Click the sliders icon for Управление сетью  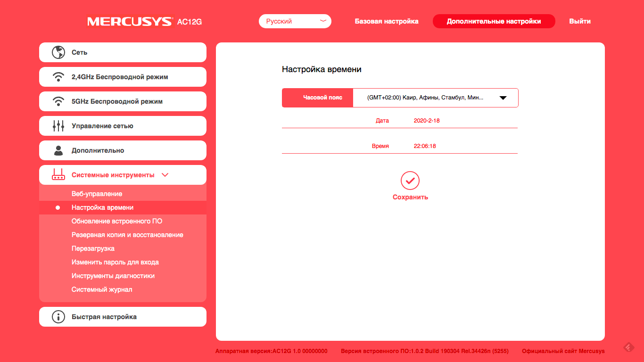coord(58,126)
